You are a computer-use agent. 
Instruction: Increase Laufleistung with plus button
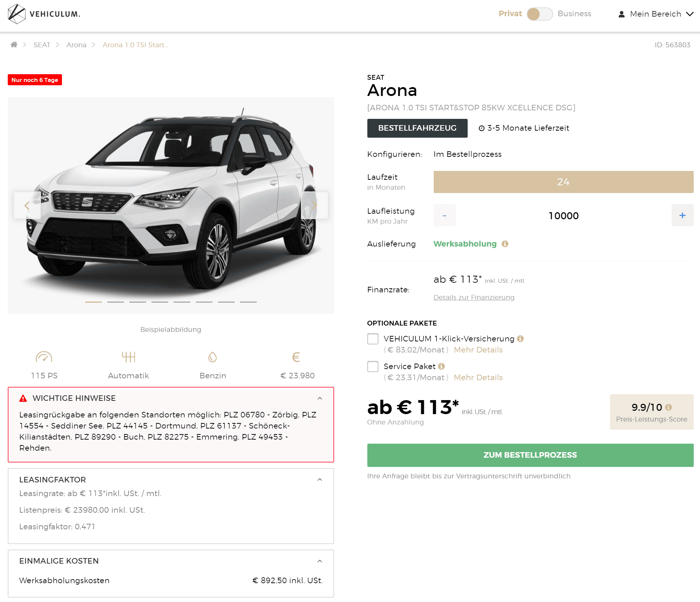(x=683, y=215)
